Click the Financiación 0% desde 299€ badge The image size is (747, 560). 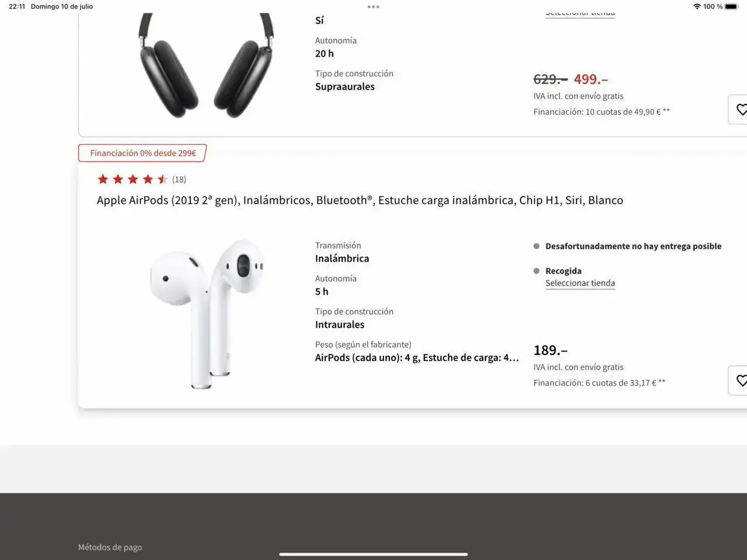(143, 153)
